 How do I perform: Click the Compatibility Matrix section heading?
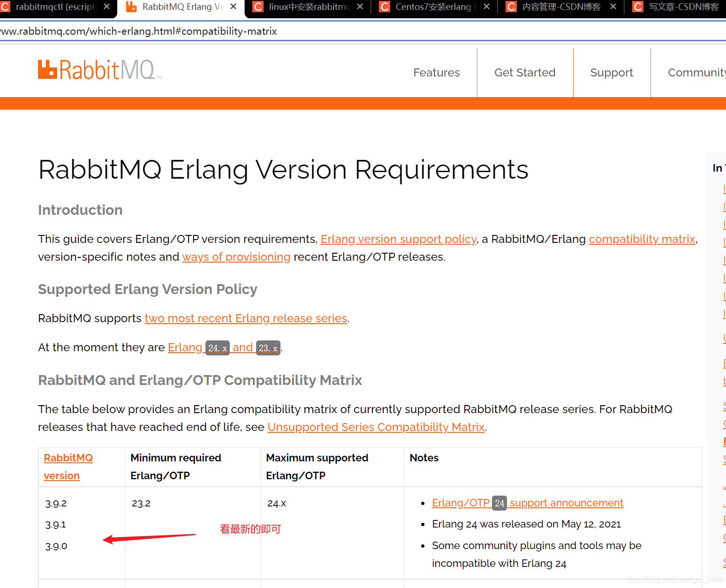pos(200,380)
